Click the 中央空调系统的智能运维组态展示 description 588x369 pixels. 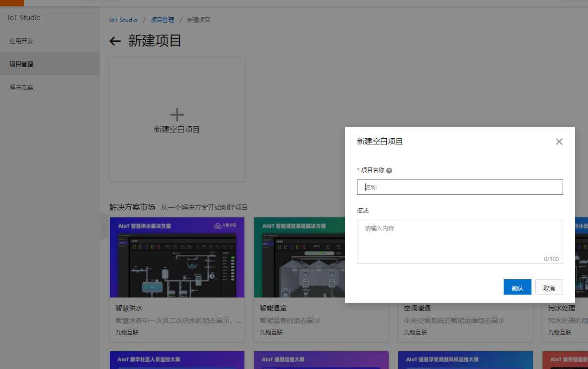(x=454, y=321)
